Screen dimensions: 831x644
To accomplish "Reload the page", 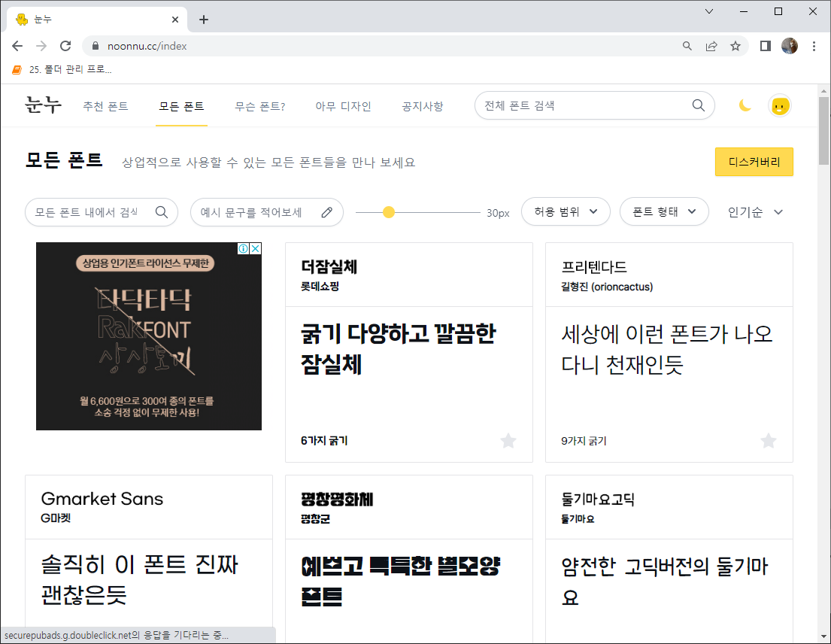I will coord(65,46).
